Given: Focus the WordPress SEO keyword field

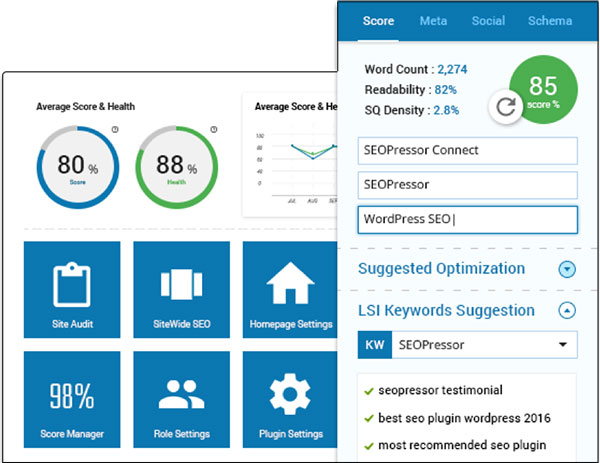Looking at the screenshot, I should [x=467, y=220].
